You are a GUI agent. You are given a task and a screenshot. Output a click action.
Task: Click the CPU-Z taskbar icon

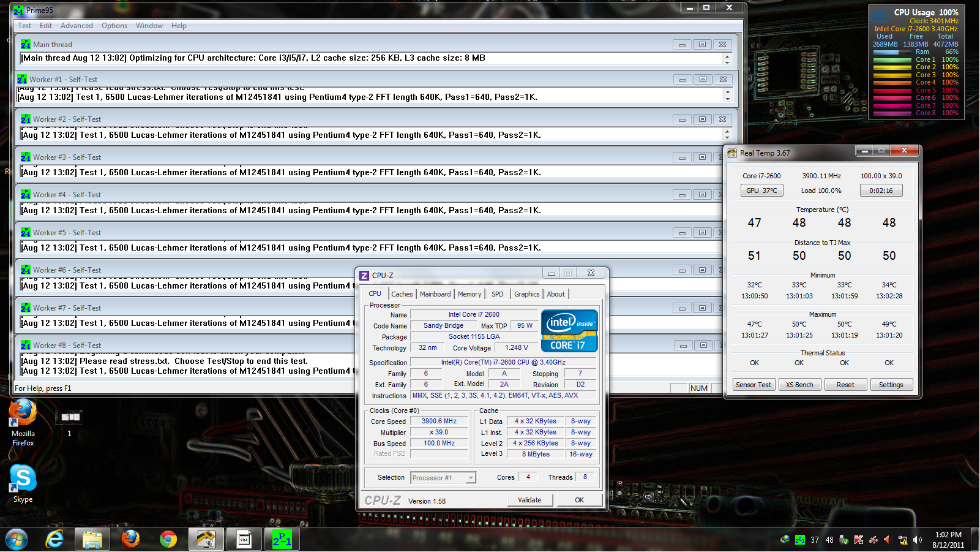[x=244, y=540]
